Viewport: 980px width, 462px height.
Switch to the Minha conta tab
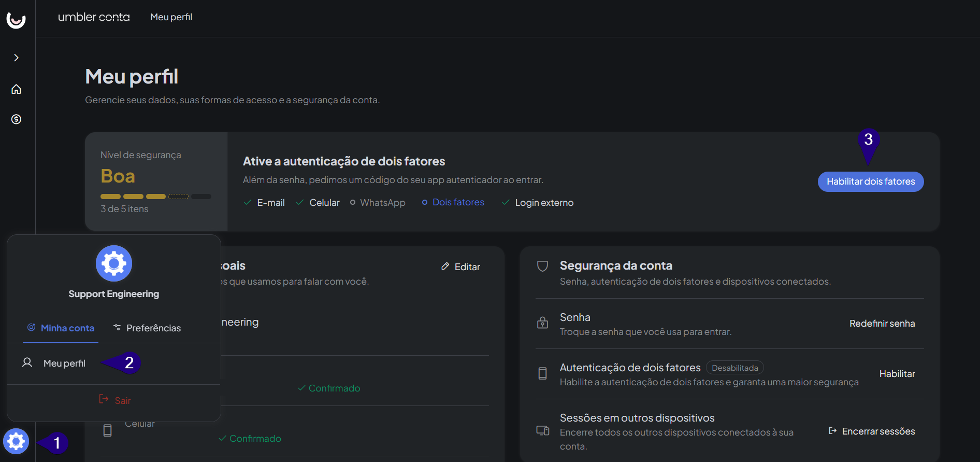coord(61,328)
